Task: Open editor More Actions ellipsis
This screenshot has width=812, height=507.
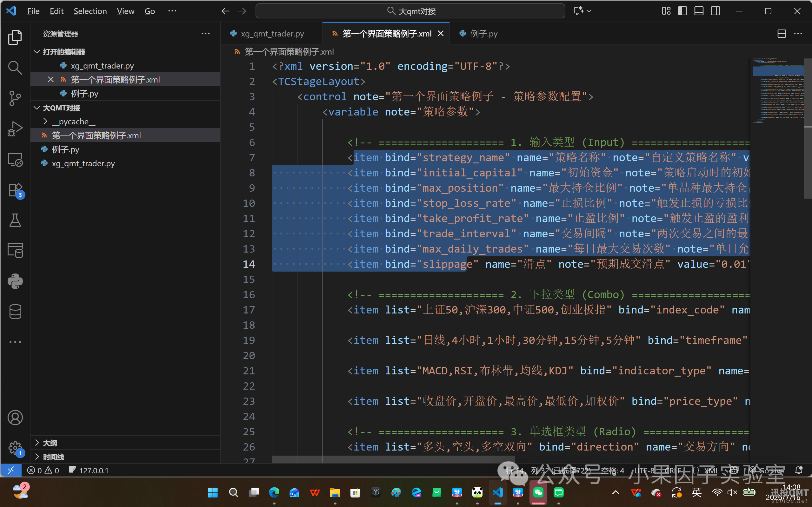Action: tap(798, 34)
